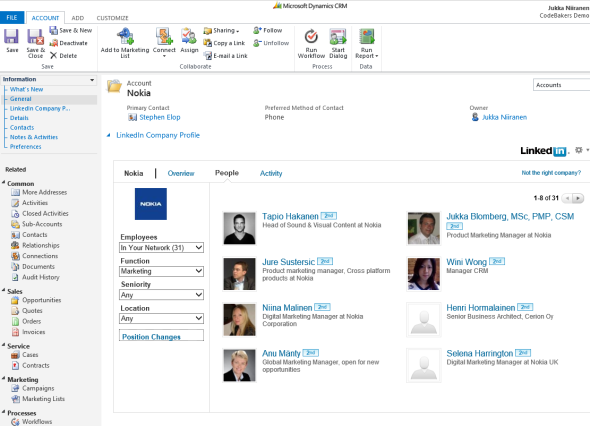Click Niina Malinen's profile photo

(239, 320)
